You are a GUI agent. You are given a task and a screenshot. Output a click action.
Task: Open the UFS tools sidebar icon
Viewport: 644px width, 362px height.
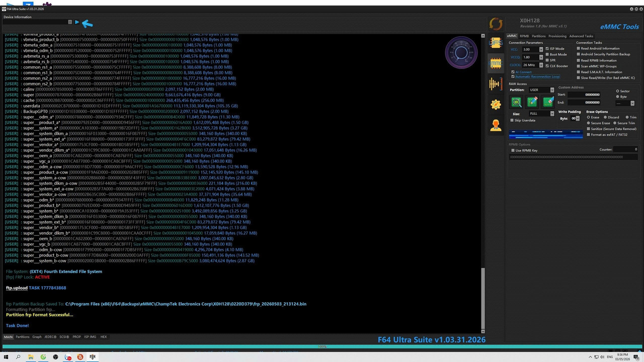tap(496, 43)
